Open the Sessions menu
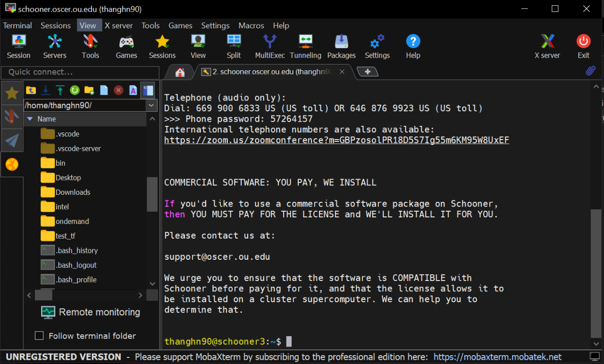Viewport: 604px width, 364px height. click(x=55, y=25)
